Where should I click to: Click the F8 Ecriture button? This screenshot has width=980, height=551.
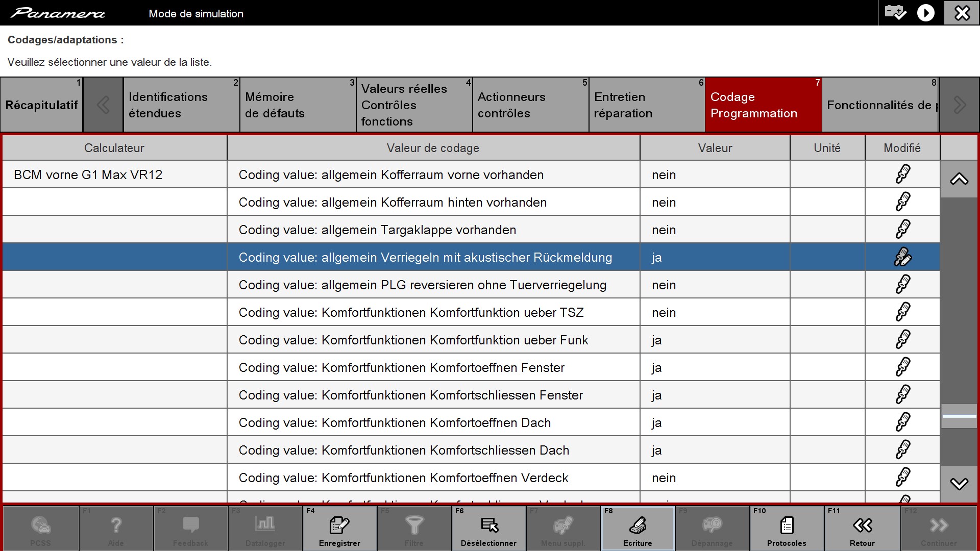[x=638, y=529]
